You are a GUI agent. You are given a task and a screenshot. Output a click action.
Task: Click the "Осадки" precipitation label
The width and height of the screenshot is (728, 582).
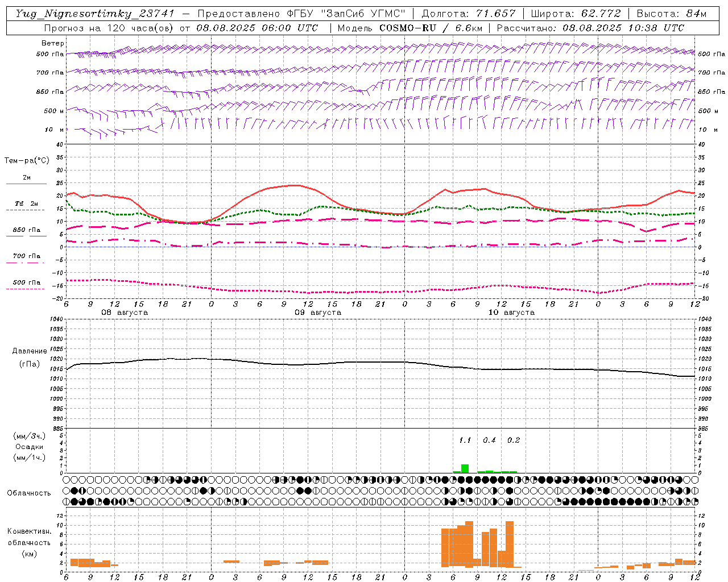click(30, 447)
